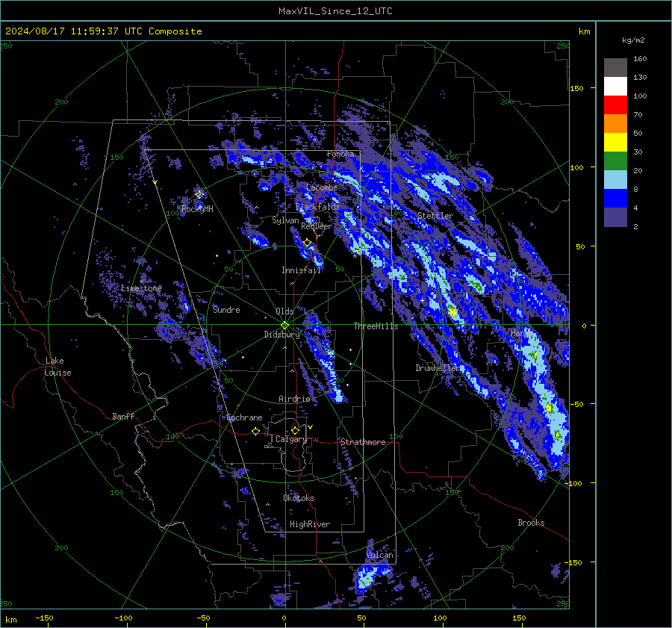
Task: Click the Banff town label
Action: click(x=123, y=417)
